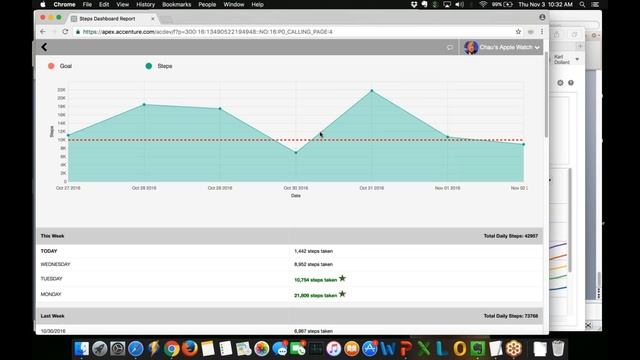Screen dimensions: 640x360
Task: Click the Oct 28 data point on chart
Action: click(x=144, y=104)
